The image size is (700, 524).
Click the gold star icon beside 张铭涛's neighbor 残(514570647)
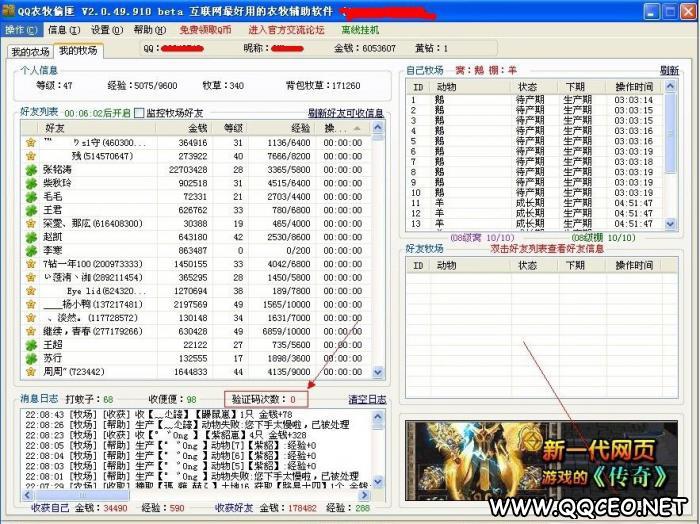[x=31, y=156]
